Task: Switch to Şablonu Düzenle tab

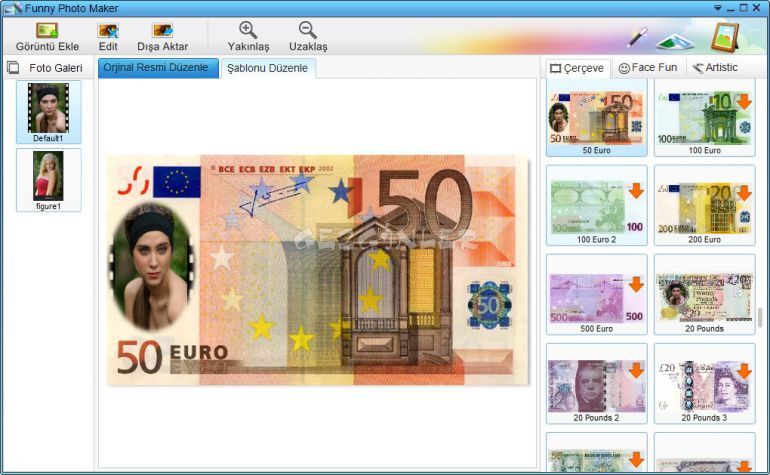Action: pyautogui.click(x=268, y=68)
